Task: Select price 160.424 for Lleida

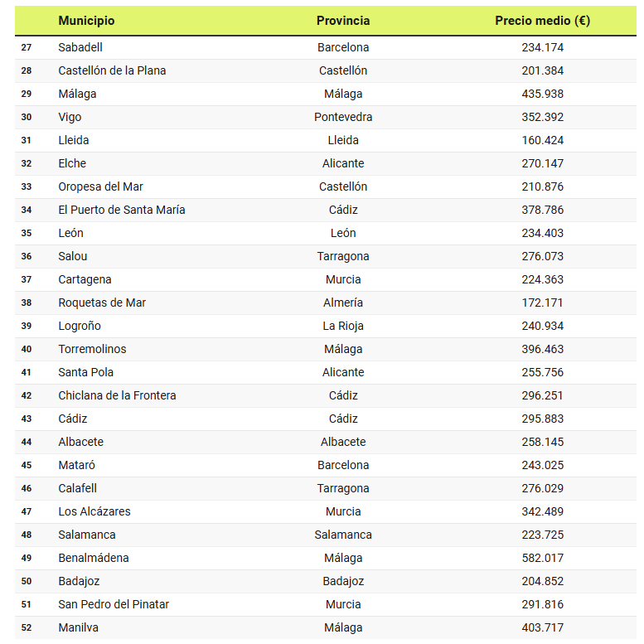Action: tap(542, 140)
